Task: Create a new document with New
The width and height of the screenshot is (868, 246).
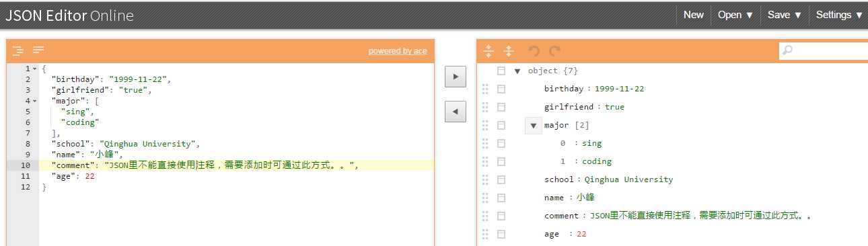Action: coord(694,15)
